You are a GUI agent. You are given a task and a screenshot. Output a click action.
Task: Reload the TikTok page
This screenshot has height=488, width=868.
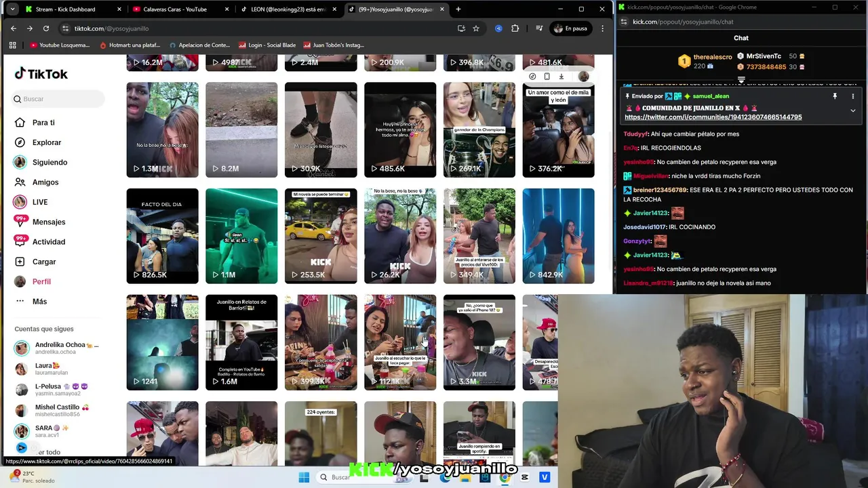(46, 28)
